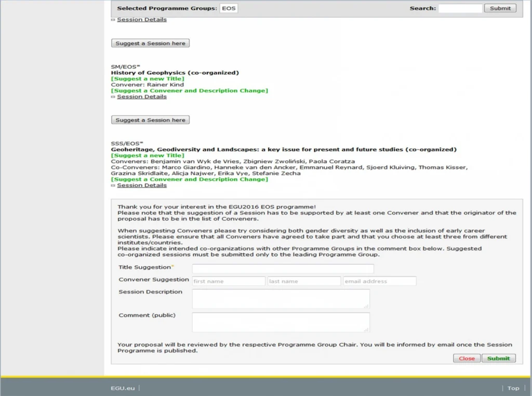Open the EGU.eu footer link

[123, 388]
